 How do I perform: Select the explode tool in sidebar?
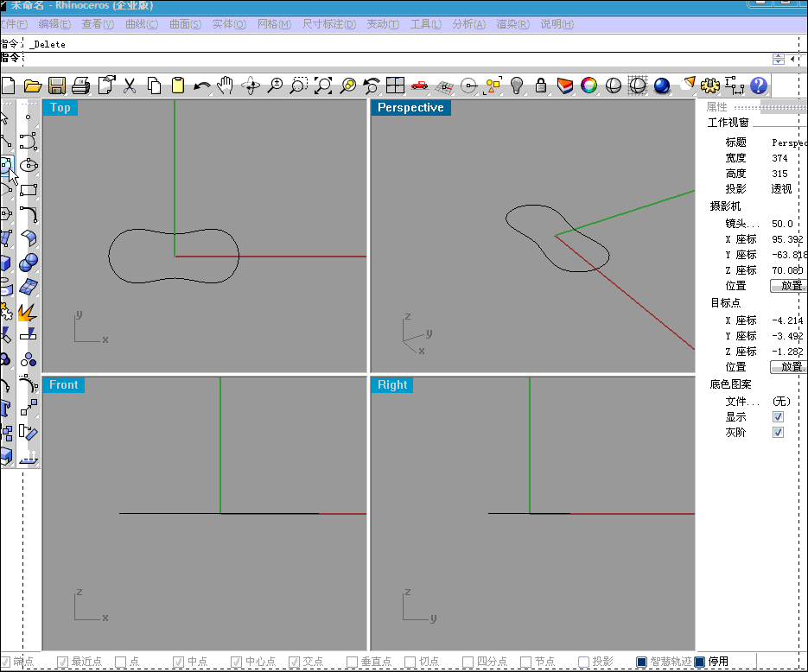28,312
